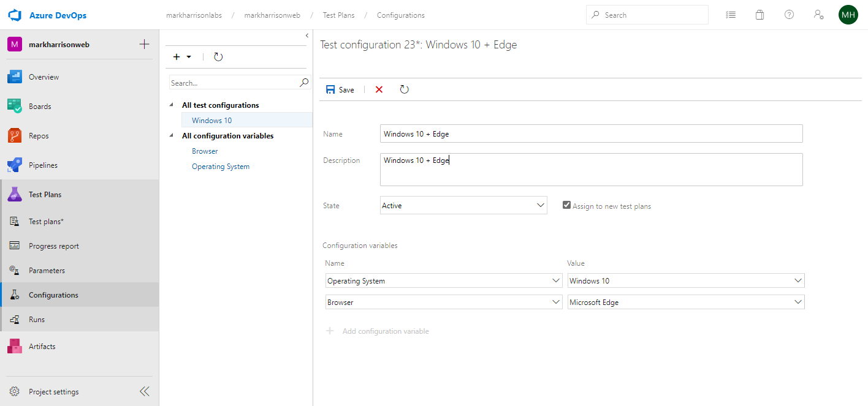
Task: Save the test configuration
Action: coord(340,89)
